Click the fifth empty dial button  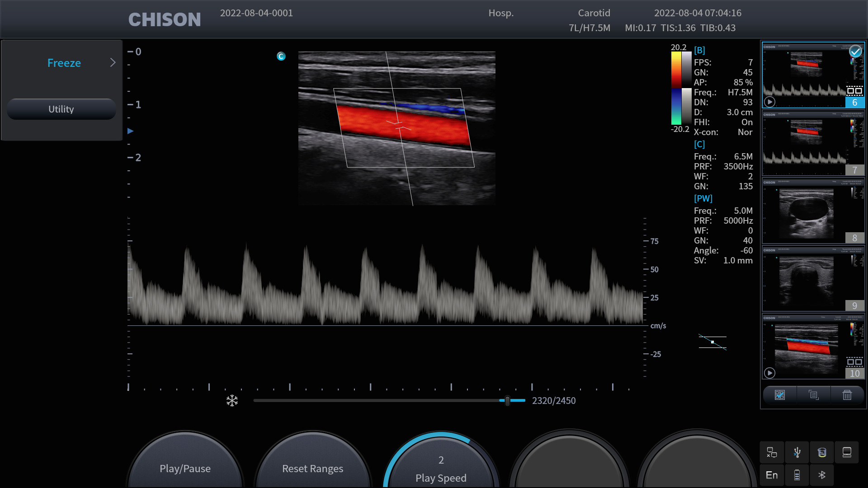697,460
